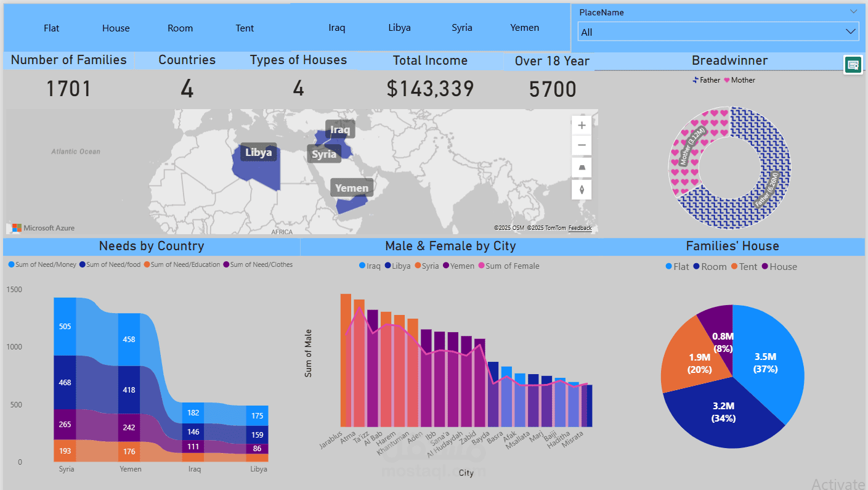
Task: Select the Iraq country slicer button
Action: click(x=337, y=28)
